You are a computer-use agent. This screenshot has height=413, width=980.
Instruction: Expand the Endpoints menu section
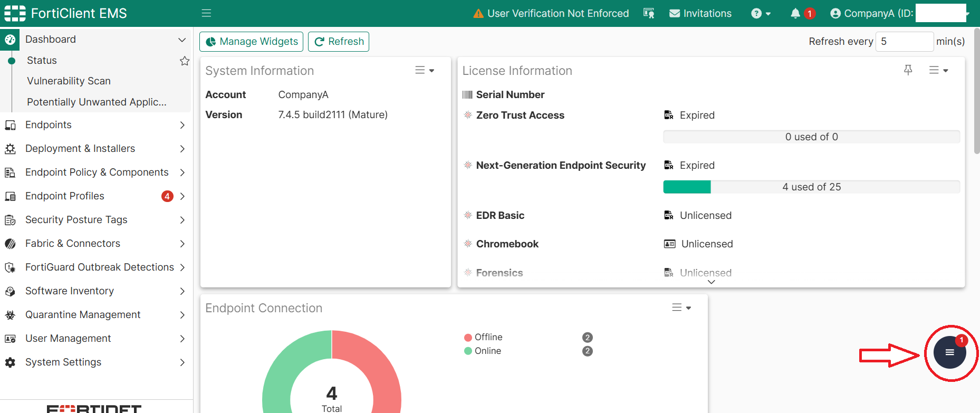95,125
